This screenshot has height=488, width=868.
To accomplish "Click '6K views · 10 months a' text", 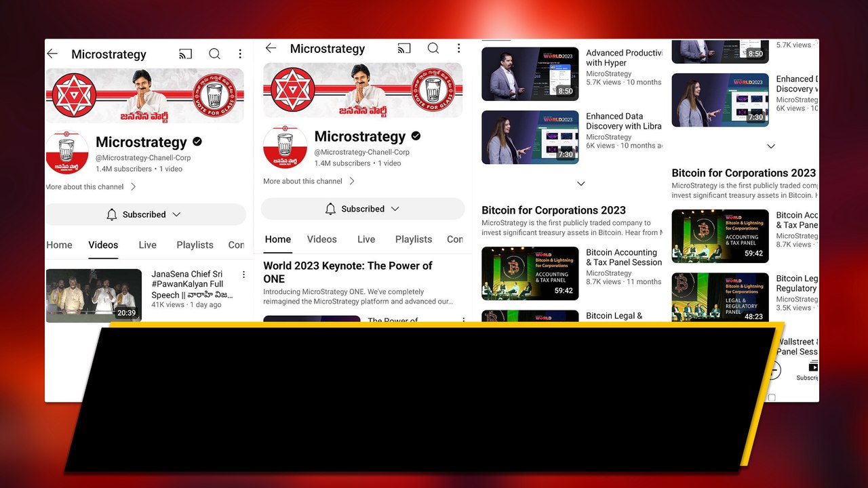I will (x=624, y=146).
